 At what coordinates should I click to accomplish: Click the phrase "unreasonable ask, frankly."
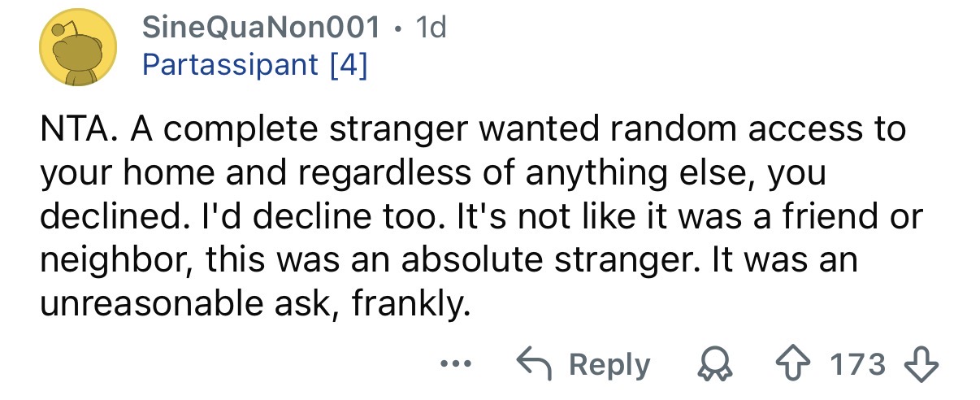[x=254, y=305]
